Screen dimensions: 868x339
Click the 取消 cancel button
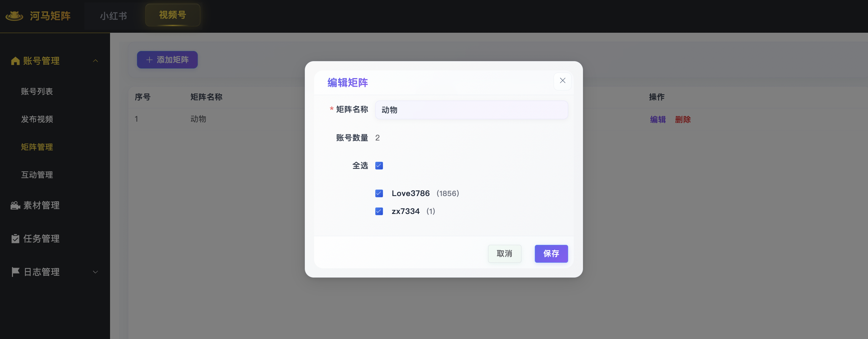pyautogui.click(x=504, y=253)
